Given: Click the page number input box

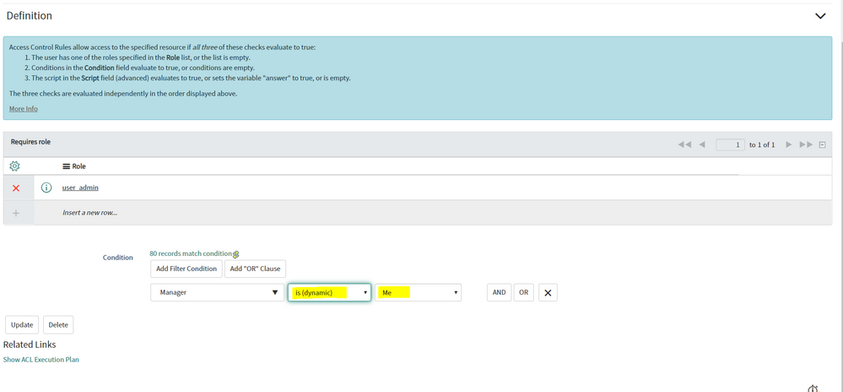Looking at the screenshot, I should pyautogui.click(x=730, y=145).
